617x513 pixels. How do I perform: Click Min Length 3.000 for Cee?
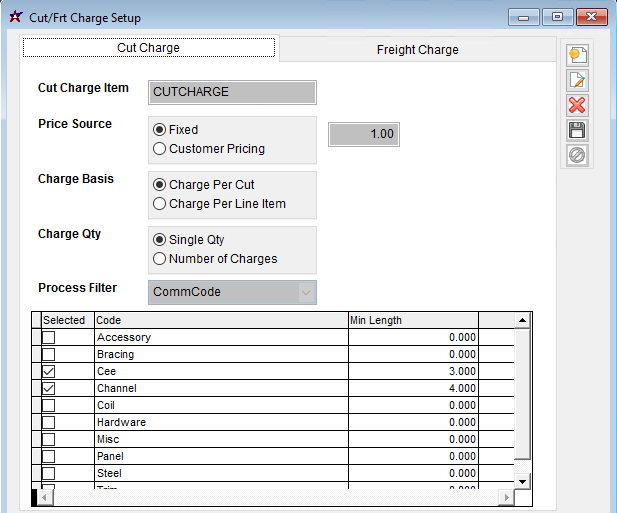[x=414, y=371]
